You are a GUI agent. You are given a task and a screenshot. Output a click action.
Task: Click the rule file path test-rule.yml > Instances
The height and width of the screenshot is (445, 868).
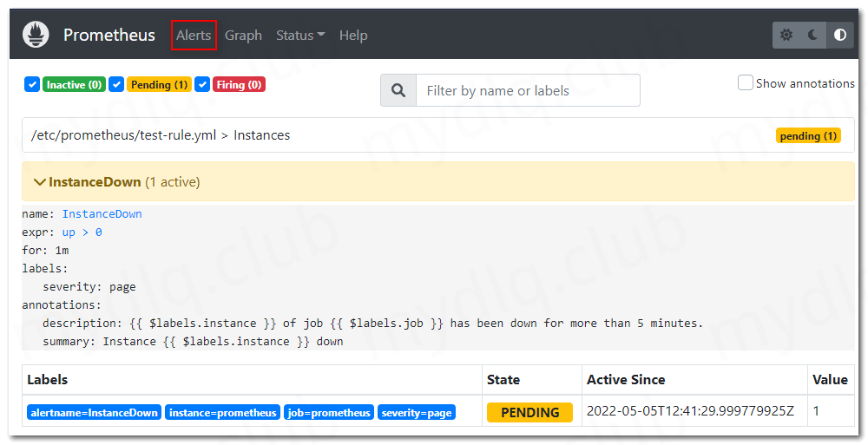point(161,135)
